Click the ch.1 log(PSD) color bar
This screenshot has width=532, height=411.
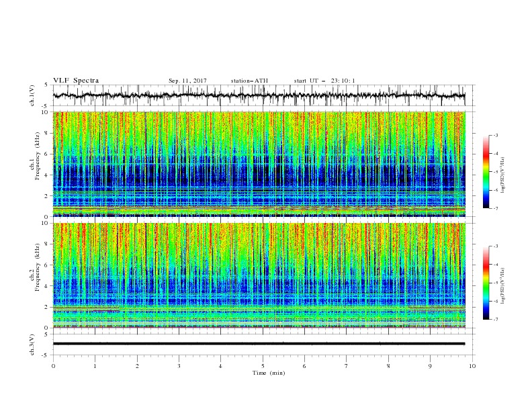[486, 172]
